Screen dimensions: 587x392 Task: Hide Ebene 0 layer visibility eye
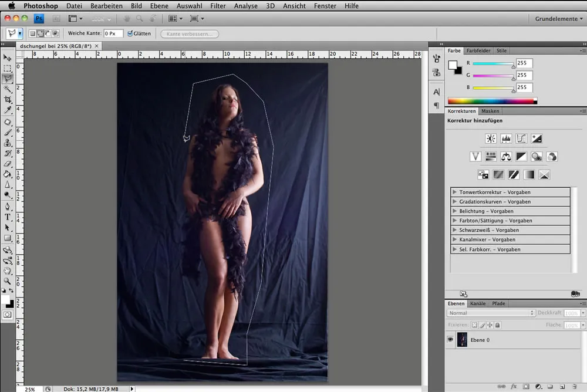coord(450,340)
